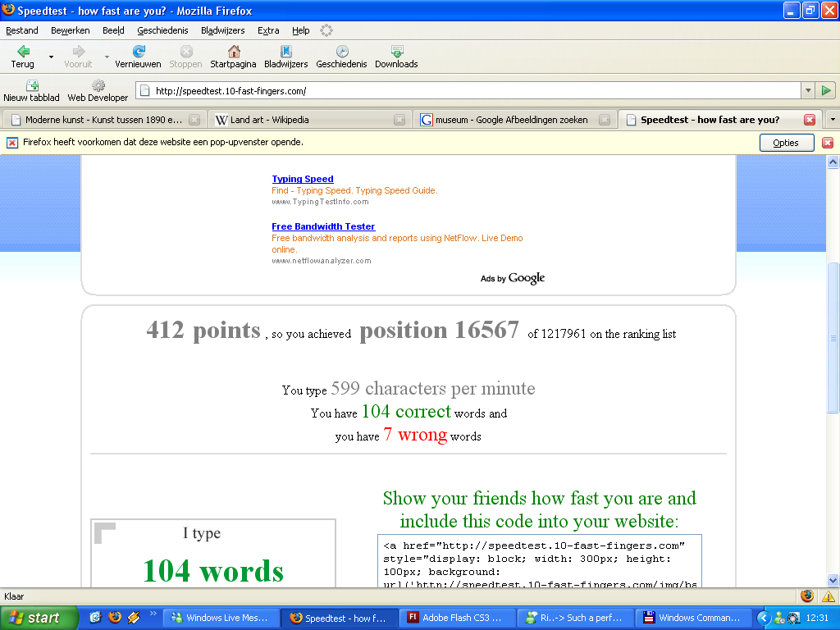
Task: Click the Opties button in popup notification
Action: pos(786,143)
